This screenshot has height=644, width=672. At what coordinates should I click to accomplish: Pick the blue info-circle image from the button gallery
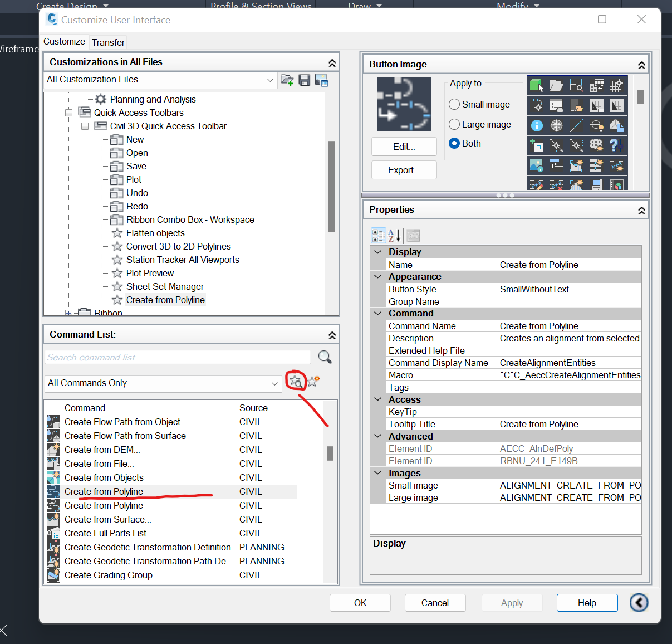(536, 125)
